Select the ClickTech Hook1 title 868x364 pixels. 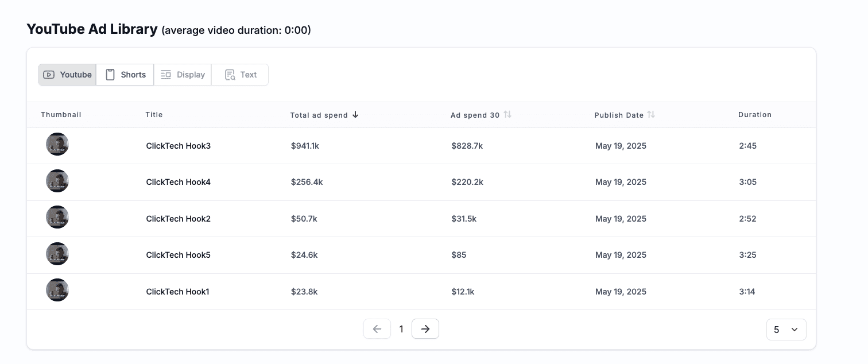tap(178, 292)
